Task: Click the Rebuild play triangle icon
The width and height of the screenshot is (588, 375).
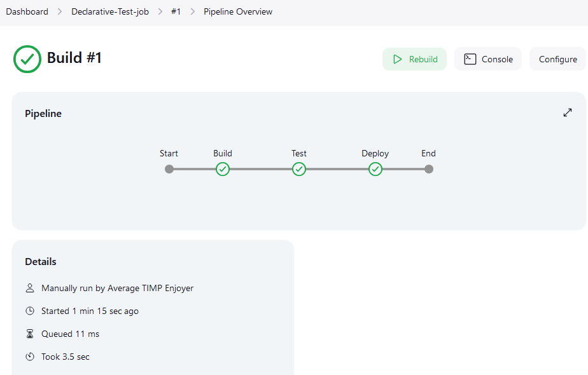Action: coord(398,59)
